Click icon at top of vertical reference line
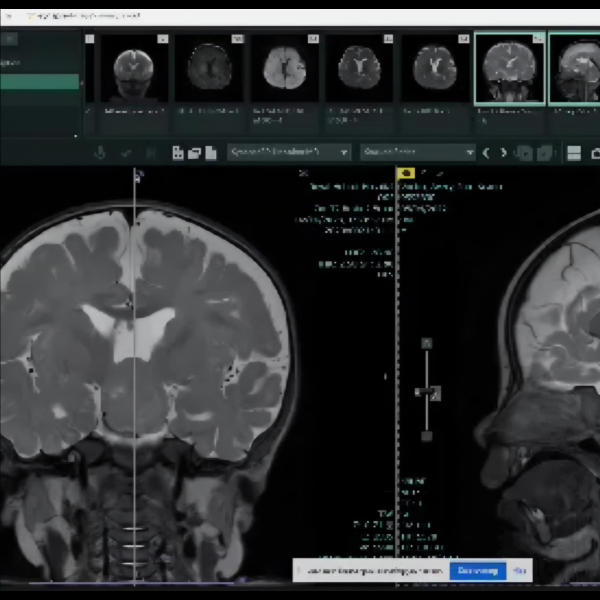This screenshot has width=600, height=600. pyautogui.click(x=139, y=176)
